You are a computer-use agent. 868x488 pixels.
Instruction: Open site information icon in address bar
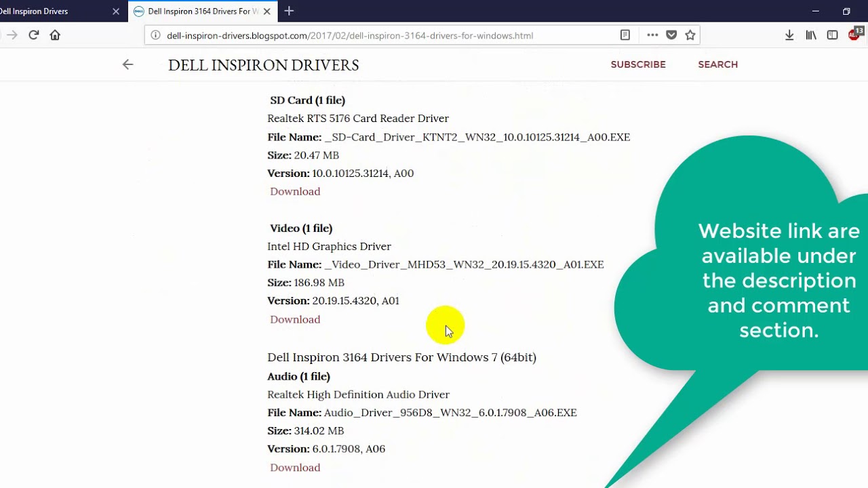[155, 35]
